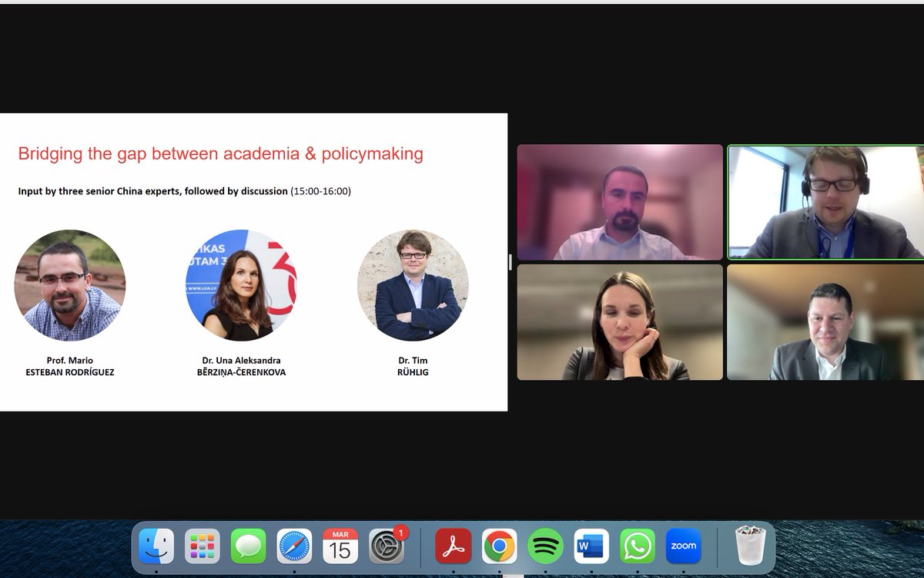Open the Calendar showing March 15

[x=340, y=546]
